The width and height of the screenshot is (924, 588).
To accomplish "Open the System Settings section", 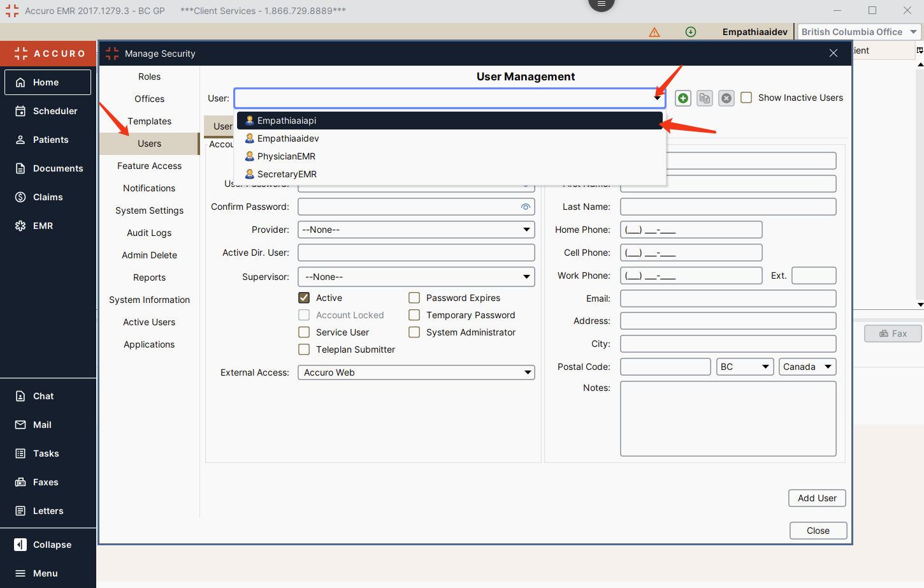I will pyautogui.click(x=149, y=210).
